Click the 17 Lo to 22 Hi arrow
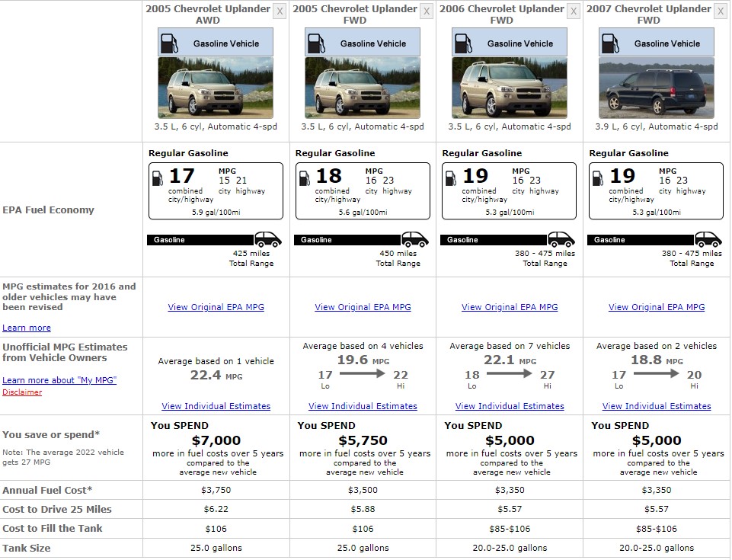732x560 pixels. point(363,373)
